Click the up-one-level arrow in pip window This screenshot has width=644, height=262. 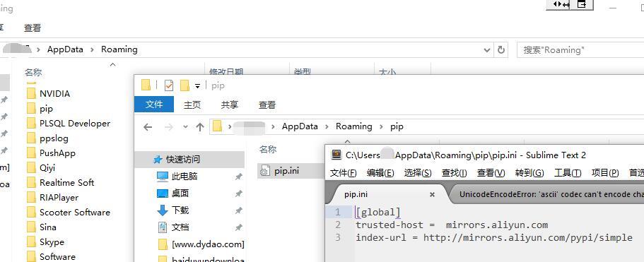tap(200, 127)
